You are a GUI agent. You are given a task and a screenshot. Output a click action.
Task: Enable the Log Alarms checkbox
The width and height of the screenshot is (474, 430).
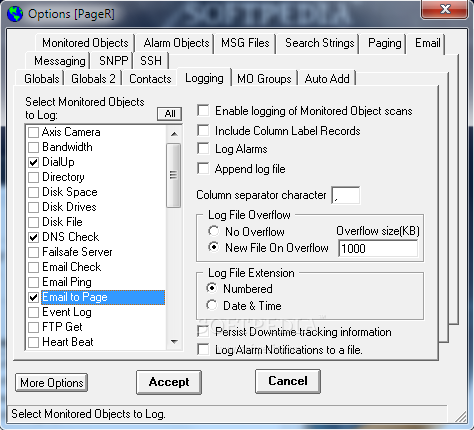click(203, 149)
